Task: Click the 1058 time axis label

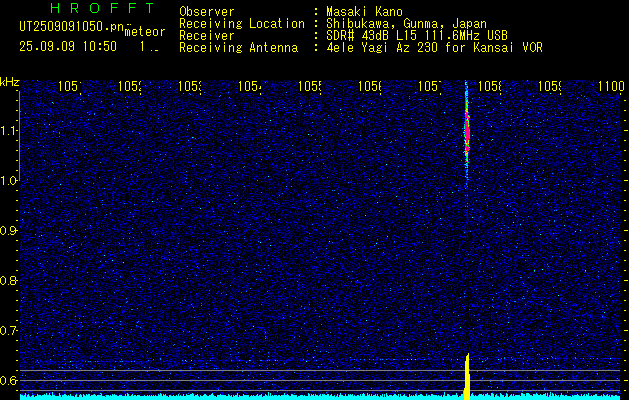Action: (490, 86)
